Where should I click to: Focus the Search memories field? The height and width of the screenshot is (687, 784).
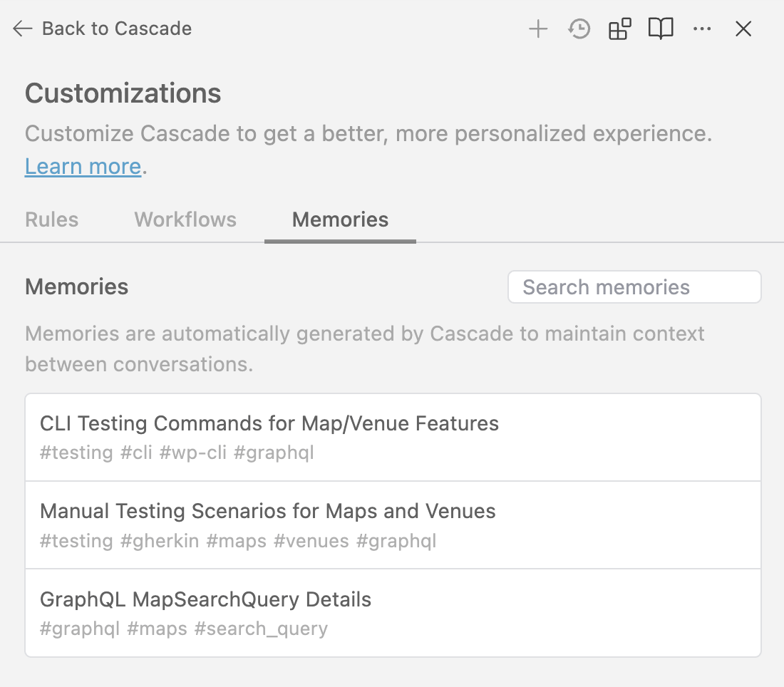click(x=634, y=287)
